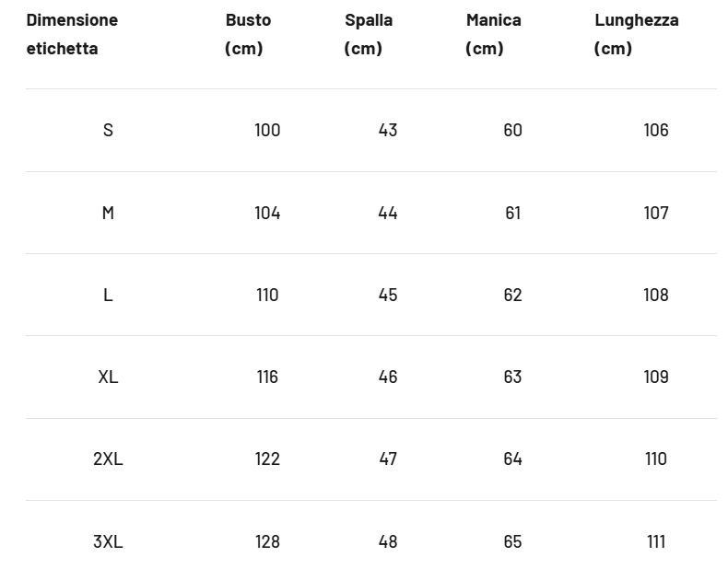
Task: Select the 3XL size label
Action: (x=108, y=541)
